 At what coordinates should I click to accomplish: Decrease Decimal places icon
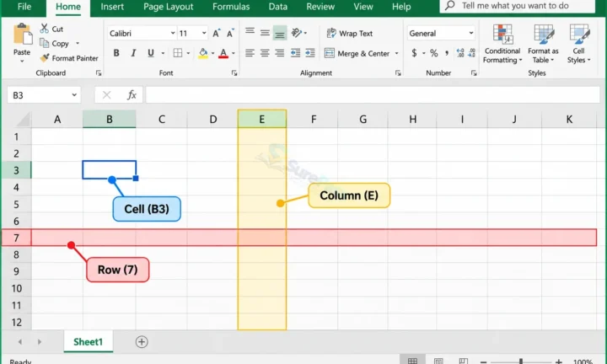tap(471, 53)
